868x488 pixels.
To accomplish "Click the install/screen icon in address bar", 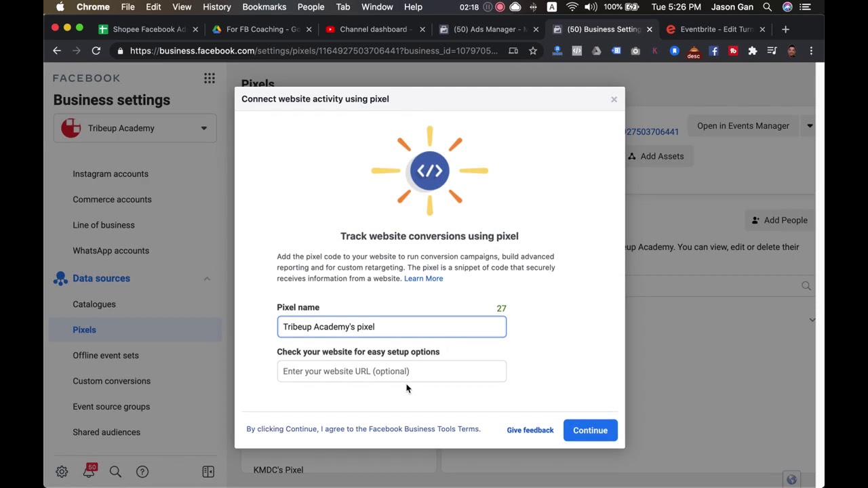I will tap(513, 51).
